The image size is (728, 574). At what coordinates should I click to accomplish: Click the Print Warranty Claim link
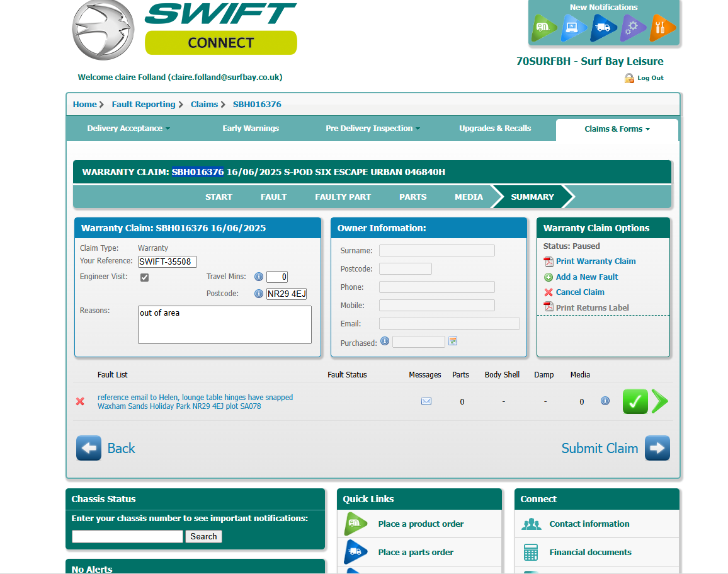[595, 261]
